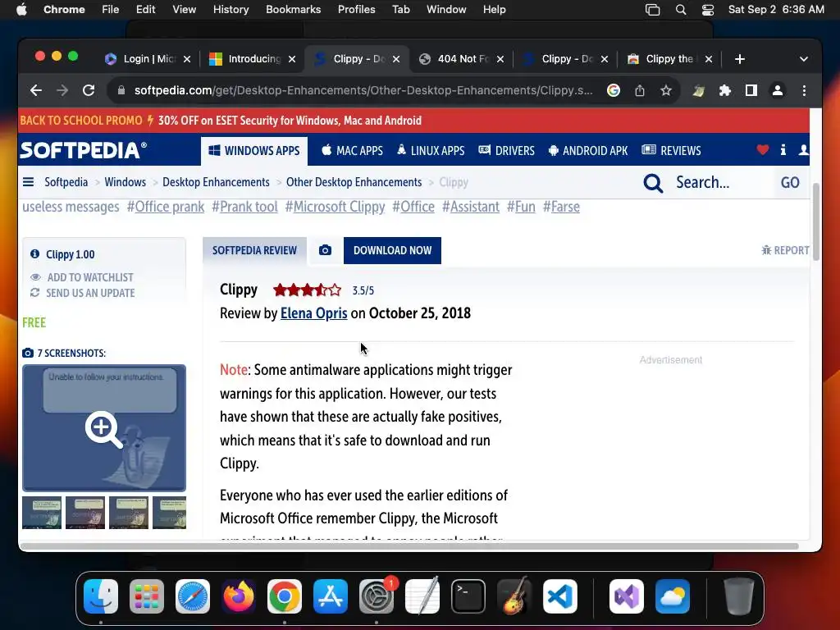Close the 404 Not Found tab
This screenshot has height=630, width=840.
click(x=500, y=59)
